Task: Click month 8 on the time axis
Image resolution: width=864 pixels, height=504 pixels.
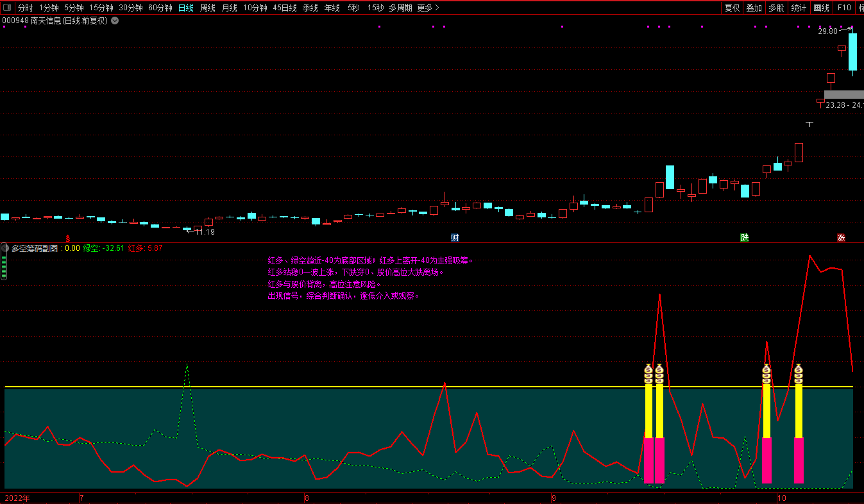Action: (x=307, y=498)
